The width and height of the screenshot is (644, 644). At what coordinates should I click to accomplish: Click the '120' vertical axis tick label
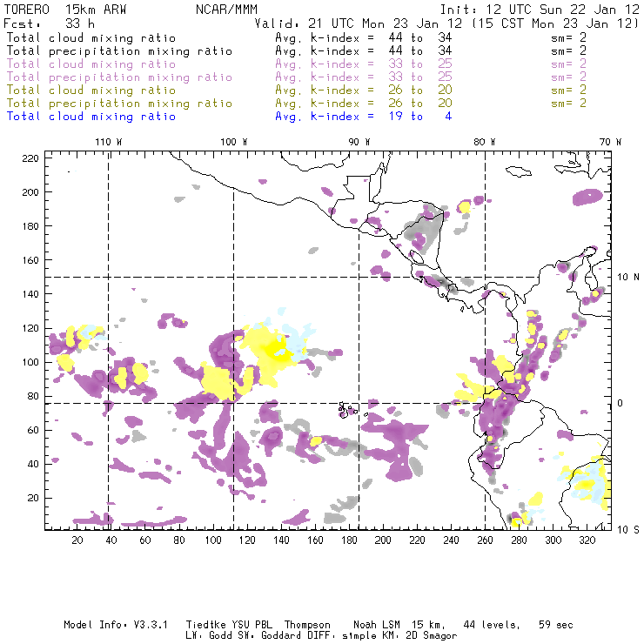tap(30, 329)
